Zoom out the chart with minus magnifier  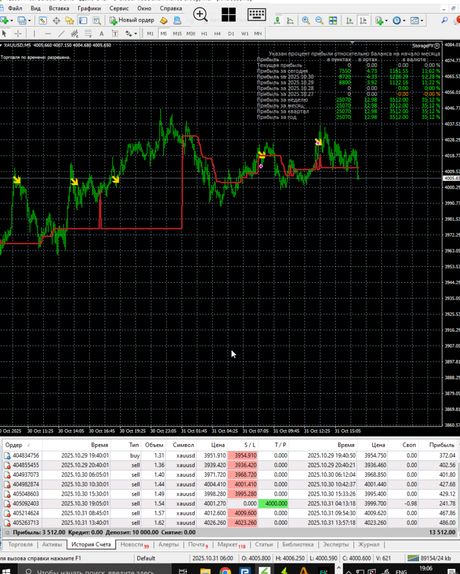[x=319, y=20]
